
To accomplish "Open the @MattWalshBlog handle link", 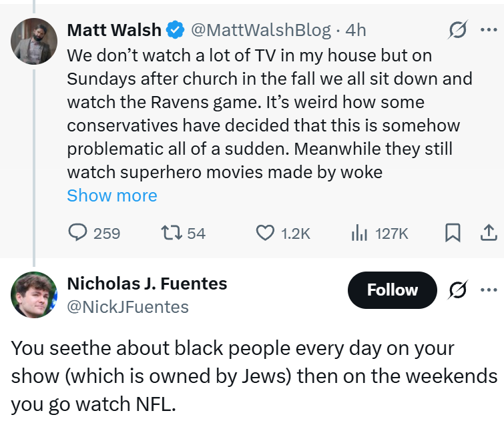I will click(261, 30).
